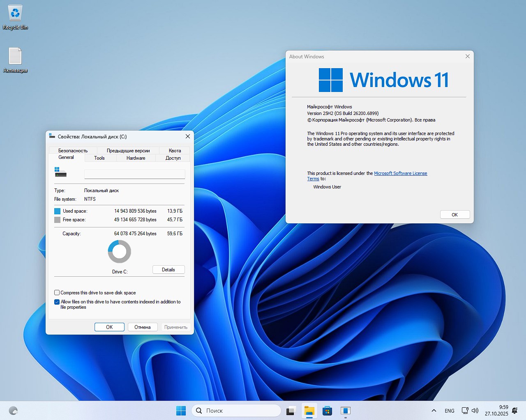Open the Hardware tab
The width and height of the screenshot is (526, 420).
(x=136, y=158)
